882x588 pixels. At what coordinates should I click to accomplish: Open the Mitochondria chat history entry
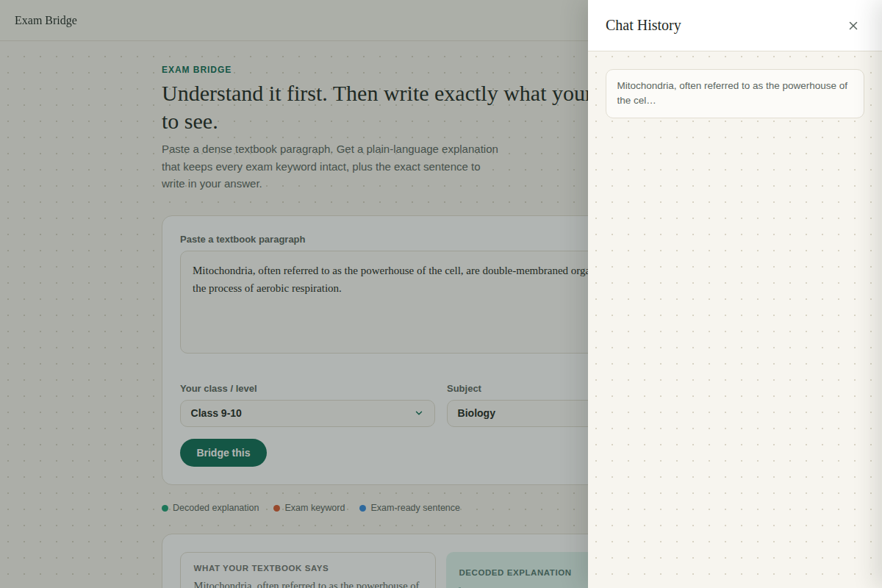click(x=735, y=93)
